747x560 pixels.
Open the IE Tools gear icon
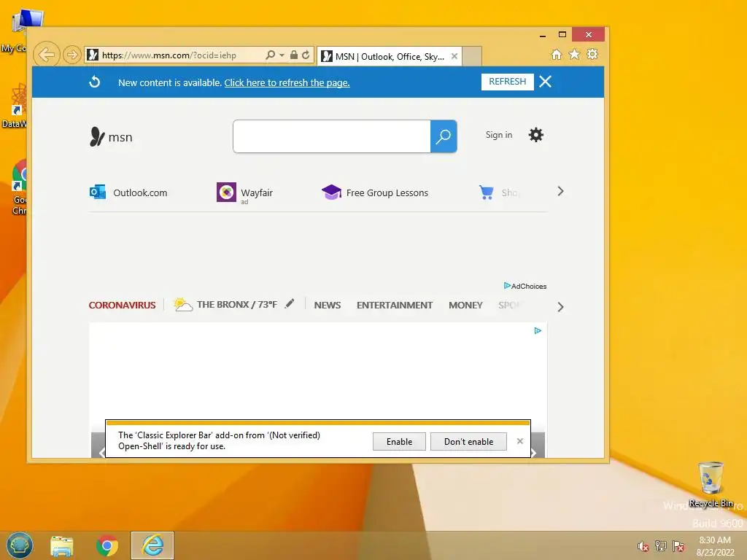[592, 54]
